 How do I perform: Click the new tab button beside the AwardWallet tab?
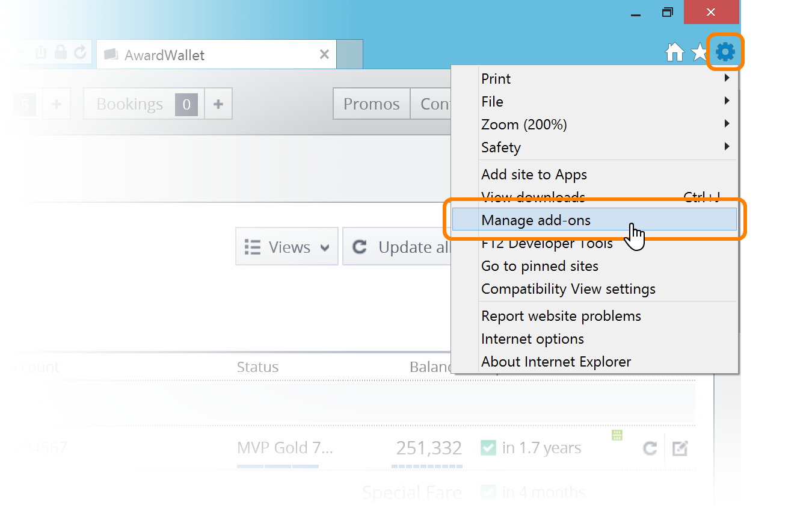click(349, 55)
